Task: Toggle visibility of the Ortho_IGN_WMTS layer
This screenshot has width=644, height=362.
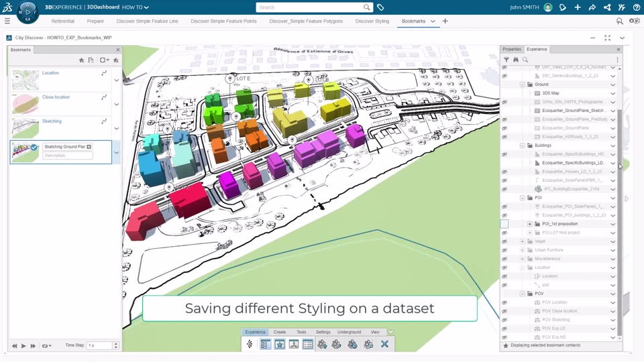Action: pyautogui.click(x=504, y=102)
